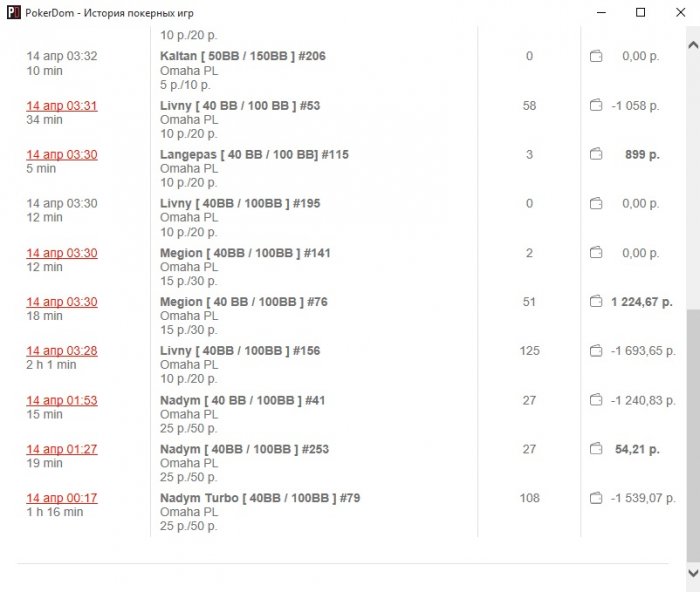Screen dimensions: 700x592
Task: Maximize the PokerDom history window
Action: point(640,13)
